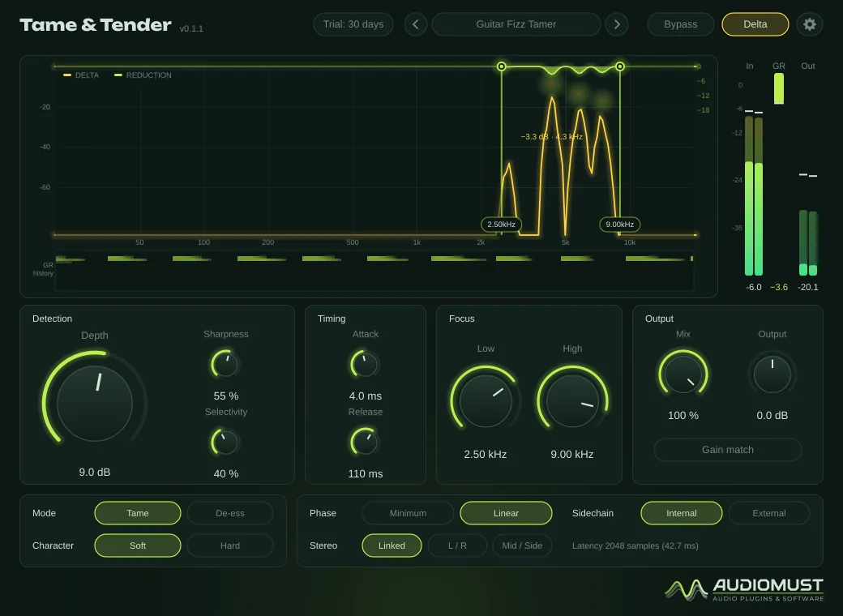Click the top node of the high focus boundary
This screenshot has width=843, height=616.
(620, 66)
